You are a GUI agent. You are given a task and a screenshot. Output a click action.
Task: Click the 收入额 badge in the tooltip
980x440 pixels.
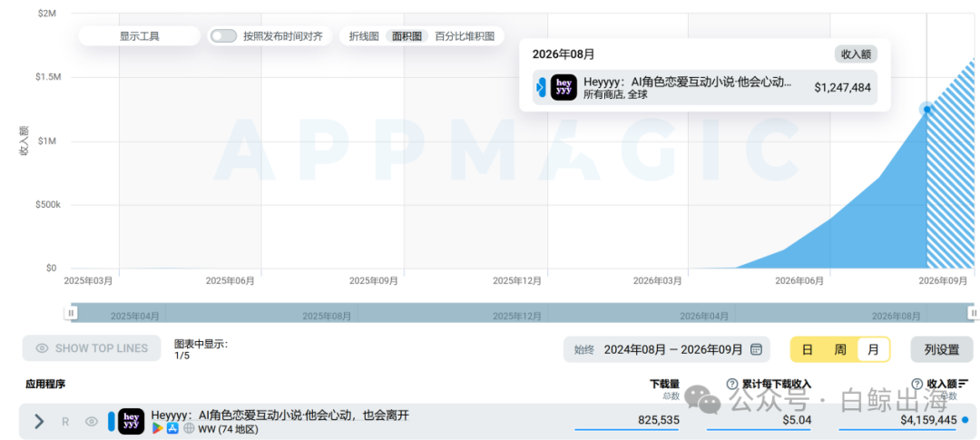(856, 54)
